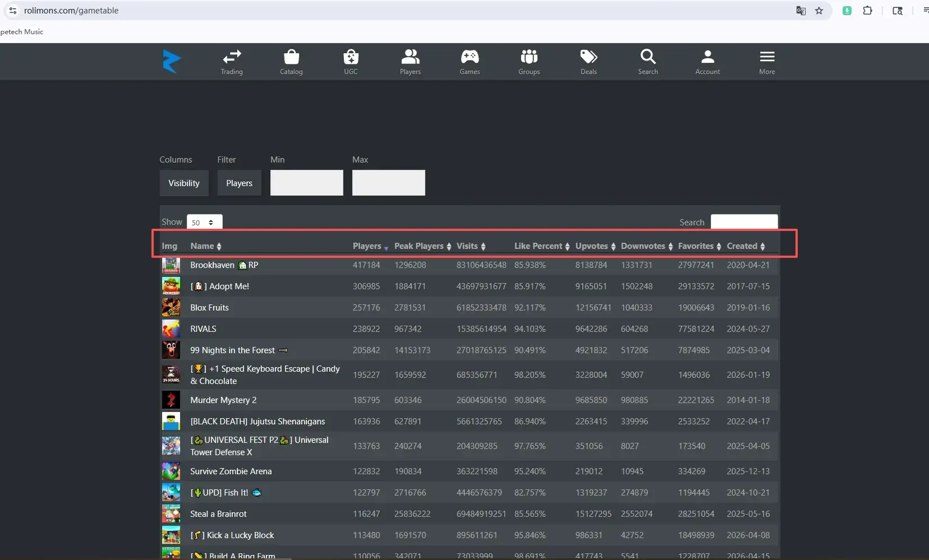
Task: Sort table by Upvotes column
Action: point(595,246)
